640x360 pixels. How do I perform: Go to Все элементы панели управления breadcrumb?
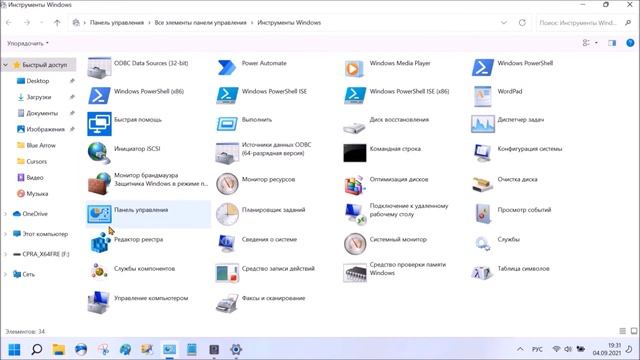(200, 23)
